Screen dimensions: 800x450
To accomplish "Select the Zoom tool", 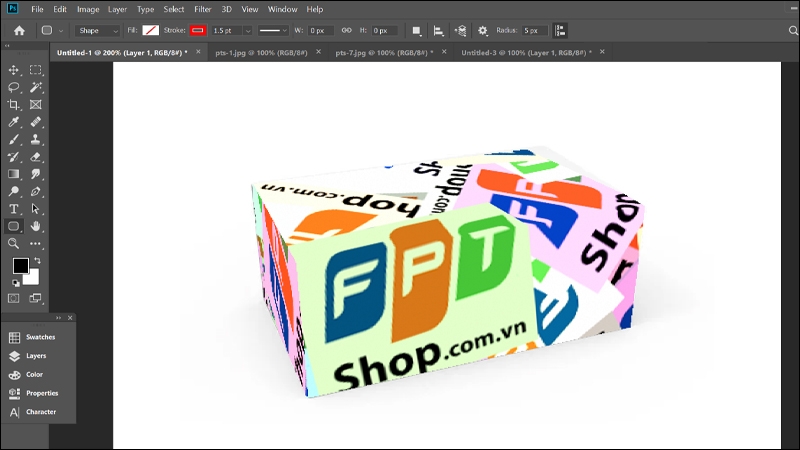I will click(x=14, y=243).
